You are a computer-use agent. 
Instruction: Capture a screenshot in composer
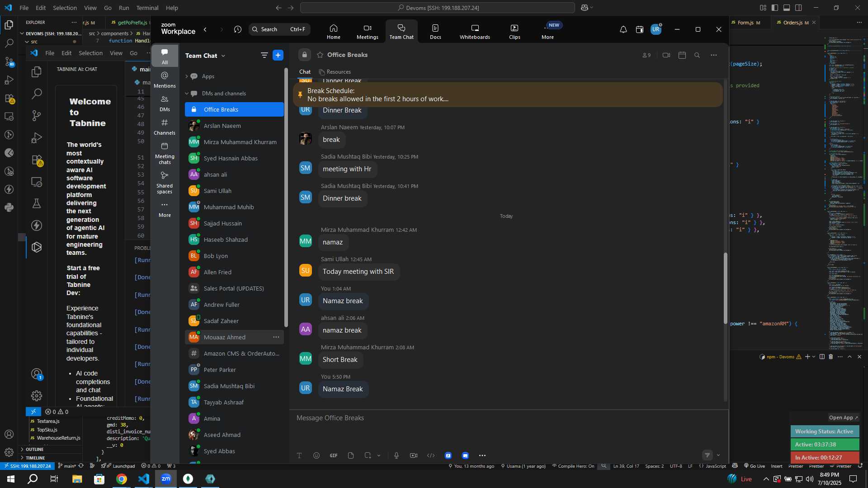click(x=368, y=455)
